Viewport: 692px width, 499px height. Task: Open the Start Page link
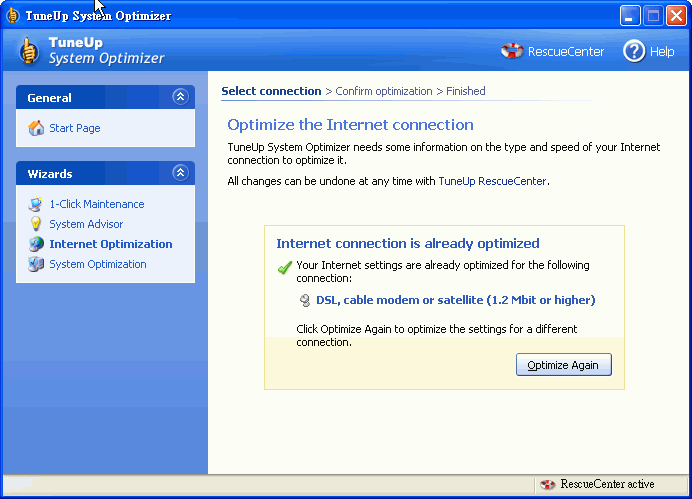point(75,128)
